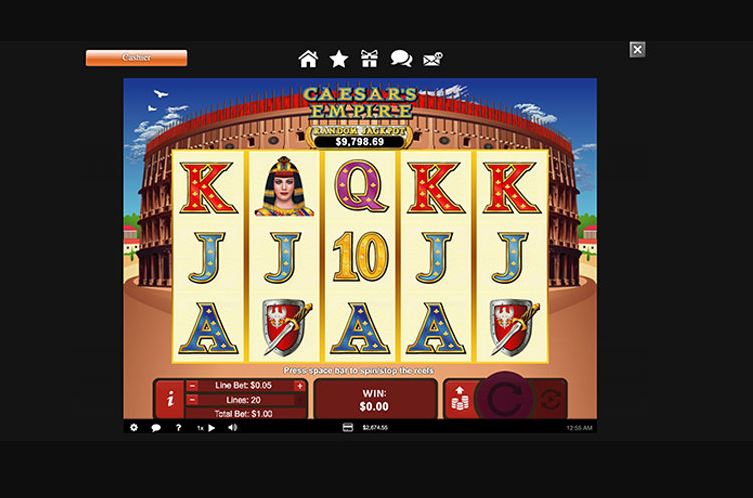Mute the game sound speaker icon
The image size is (753, 498).
(x=232, y=427)
